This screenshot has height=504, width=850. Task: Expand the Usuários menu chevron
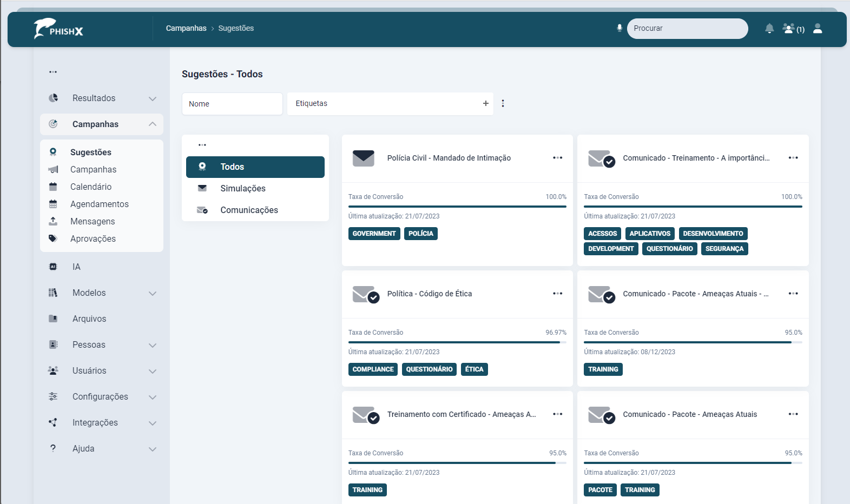pyautogui.click(x=153, y=371)
